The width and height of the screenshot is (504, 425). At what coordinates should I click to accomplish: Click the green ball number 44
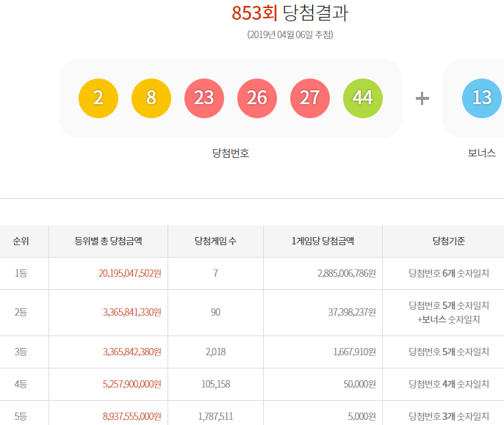pyautogui.click(x=363, y=98)
